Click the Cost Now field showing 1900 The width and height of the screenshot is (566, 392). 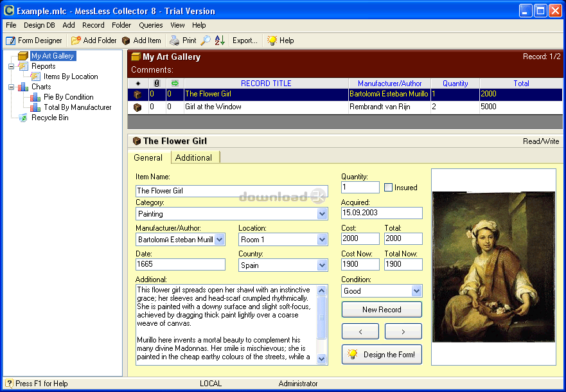pos(360,264)
